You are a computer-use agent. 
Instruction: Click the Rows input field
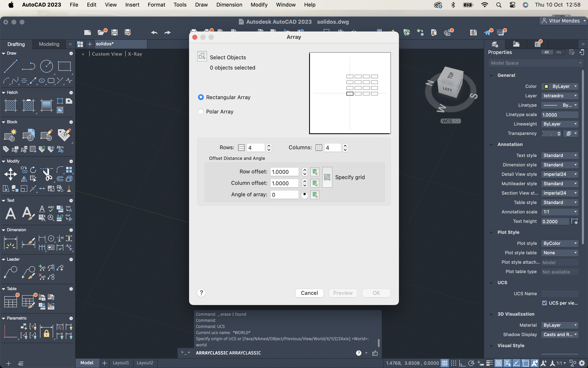click(x=256, y=148)
